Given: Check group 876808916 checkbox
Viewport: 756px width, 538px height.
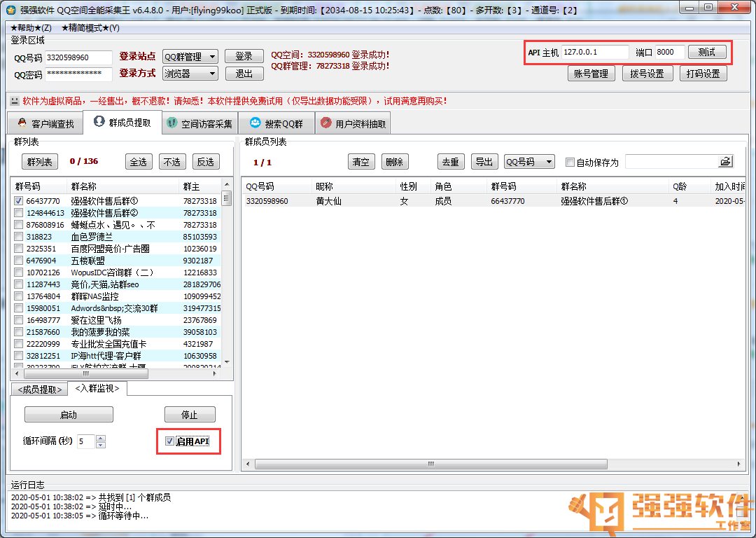Looking at the screenshot, I should [18, 225].
